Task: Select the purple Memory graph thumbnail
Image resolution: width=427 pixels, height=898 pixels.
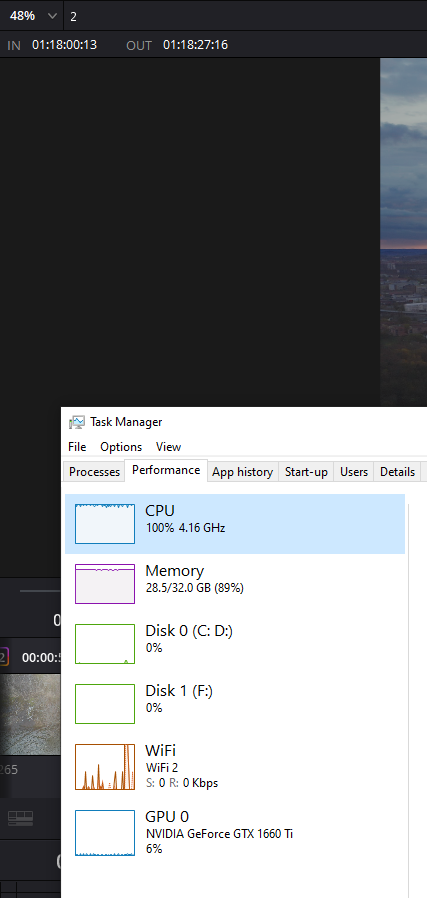Action: [x=105, y=584]
